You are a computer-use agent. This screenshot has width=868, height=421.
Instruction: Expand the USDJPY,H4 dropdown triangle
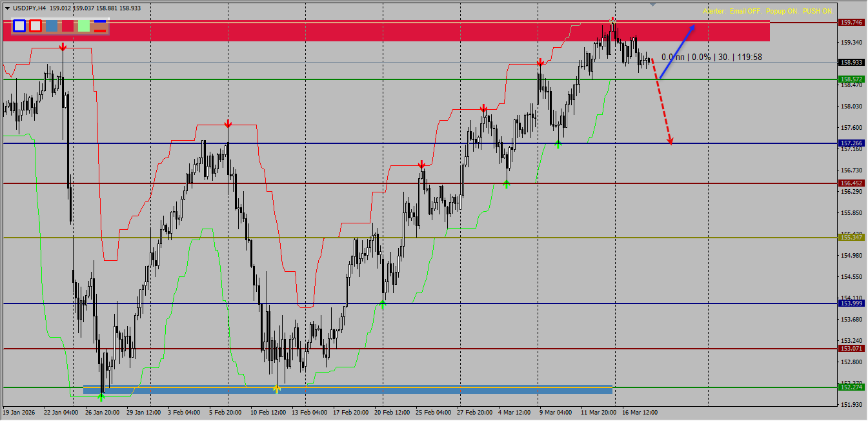[x=6, y=9]
